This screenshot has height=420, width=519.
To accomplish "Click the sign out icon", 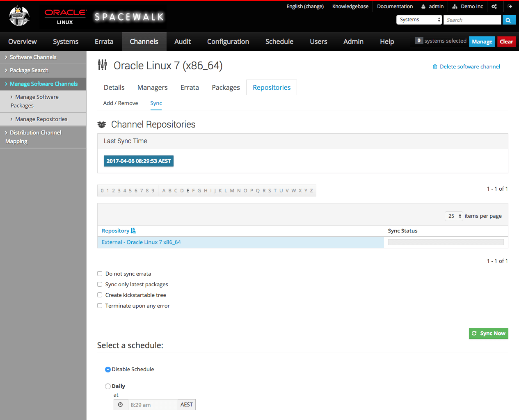I will [x=510, y=7].
